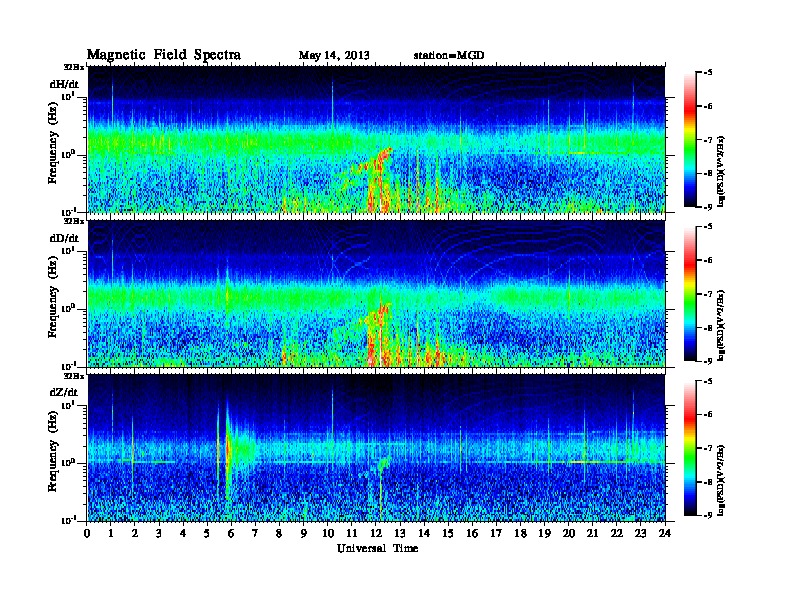The width and height of the screenshot is (792, 612).
Task: Click hour tick label "14" on time axis
Action: tap(424, 534)
